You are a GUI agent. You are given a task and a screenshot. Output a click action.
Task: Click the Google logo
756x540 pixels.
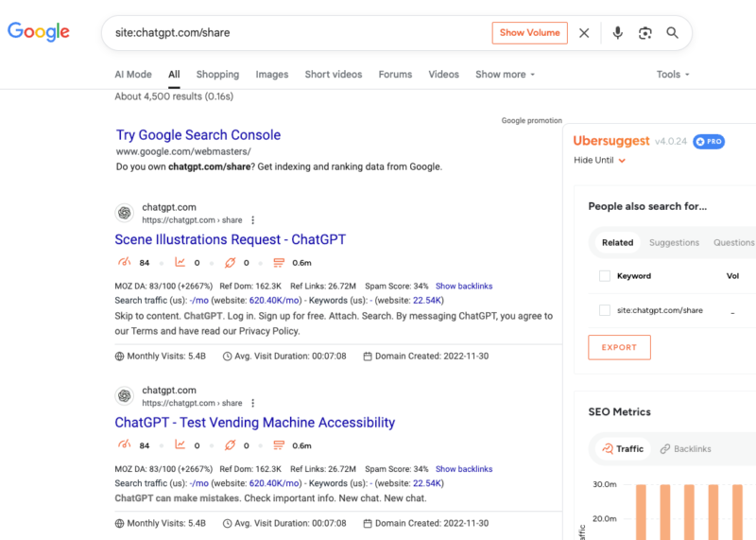pos(39,31)
